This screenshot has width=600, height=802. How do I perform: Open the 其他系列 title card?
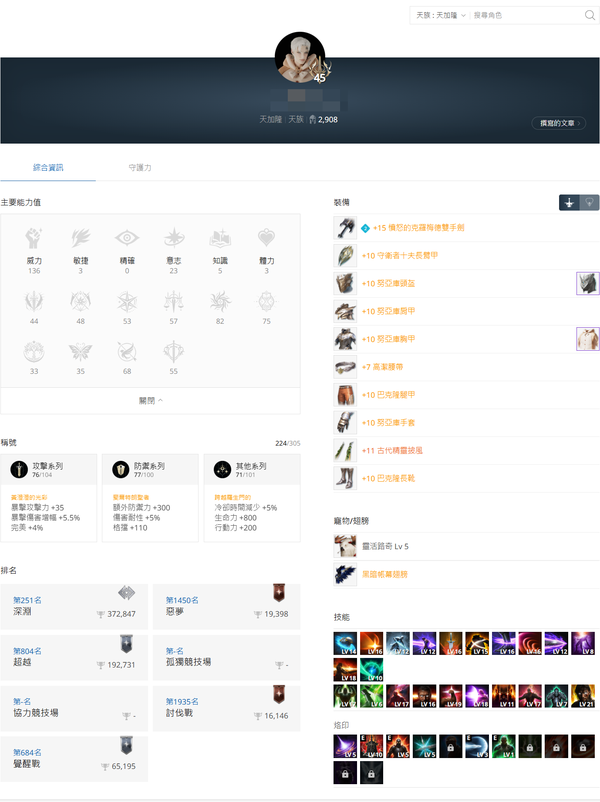[252, 498]
